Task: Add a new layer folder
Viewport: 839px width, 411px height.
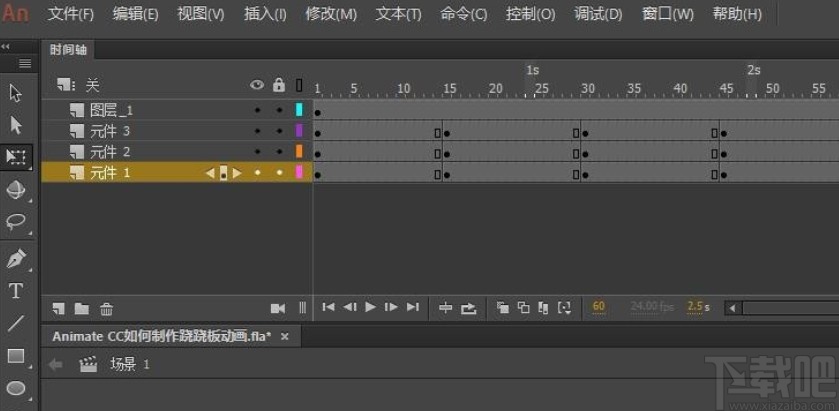Action: click(x=82, y=308)
